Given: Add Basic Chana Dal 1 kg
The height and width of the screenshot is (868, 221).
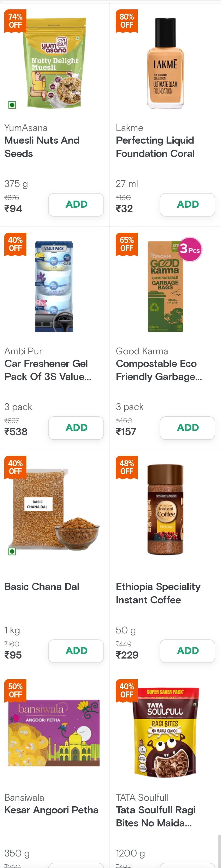Looking at the screenshot, I should click(76, 651).
